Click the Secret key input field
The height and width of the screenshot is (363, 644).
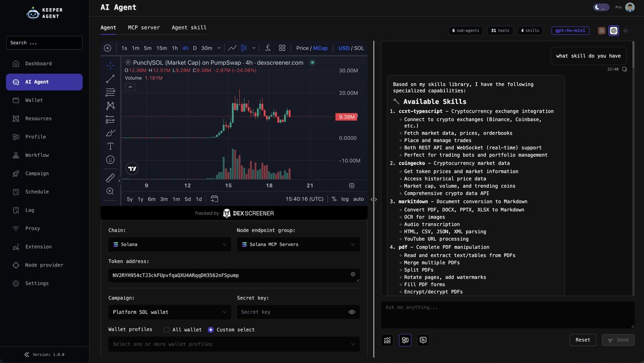(292, 312)
